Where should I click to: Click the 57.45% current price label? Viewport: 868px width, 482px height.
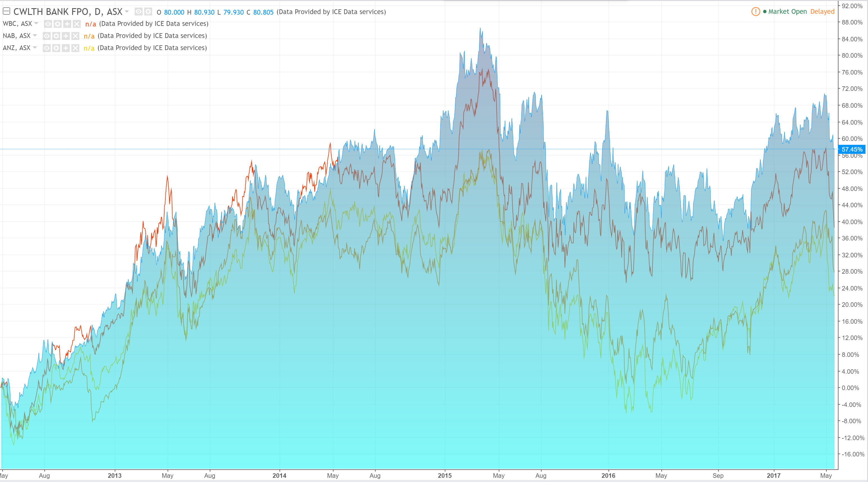851,149
